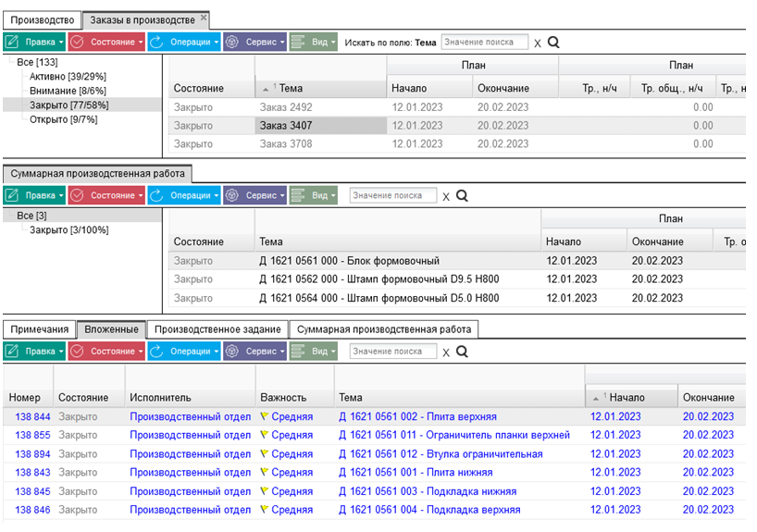Clear the top search field with X
The image size is (757, 532).
[x=538, y=43]
